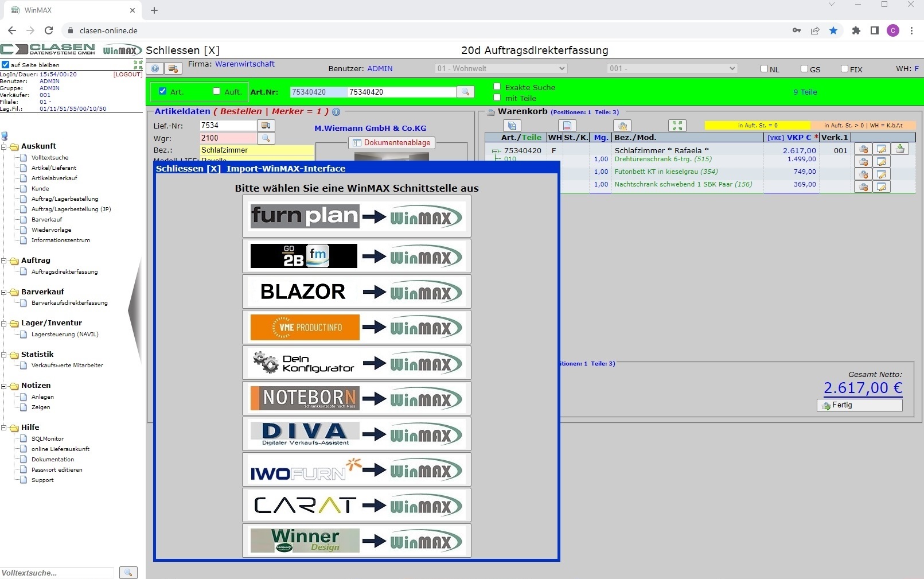The height and width of the screenshot is (579, 924).
Task: Edit the Nachtschrank row
Action: 881,186
